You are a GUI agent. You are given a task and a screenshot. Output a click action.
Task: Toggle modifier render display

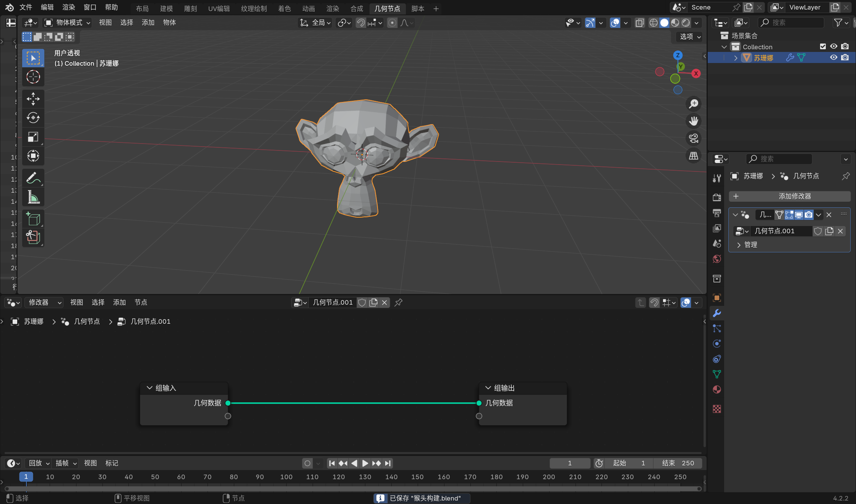point(809,215)
